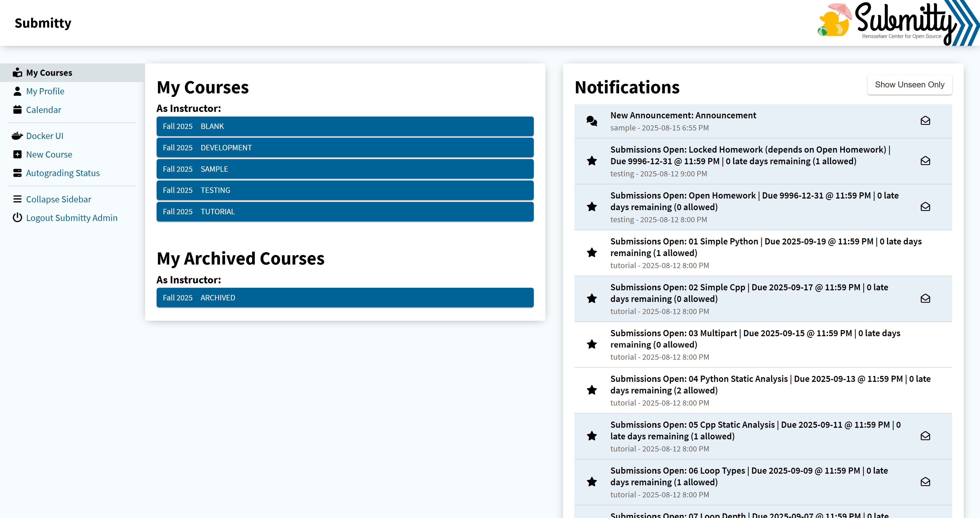The image size is (980, 518).
Task: Mark Locked Homework notification as seen
Action: point(925,161)
